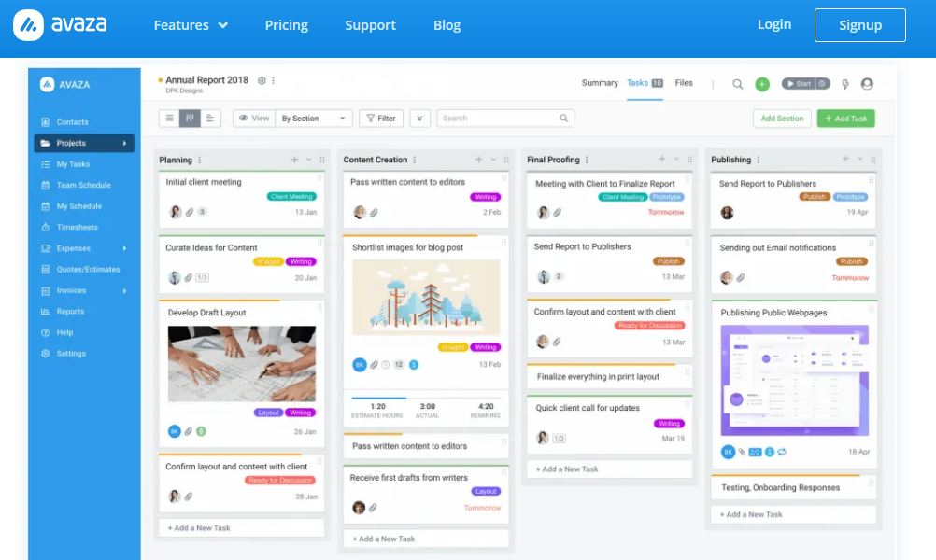Start the timer with the Start button
Image resolution: width=936 pixels, height=560 pixels.
(799, 83)
